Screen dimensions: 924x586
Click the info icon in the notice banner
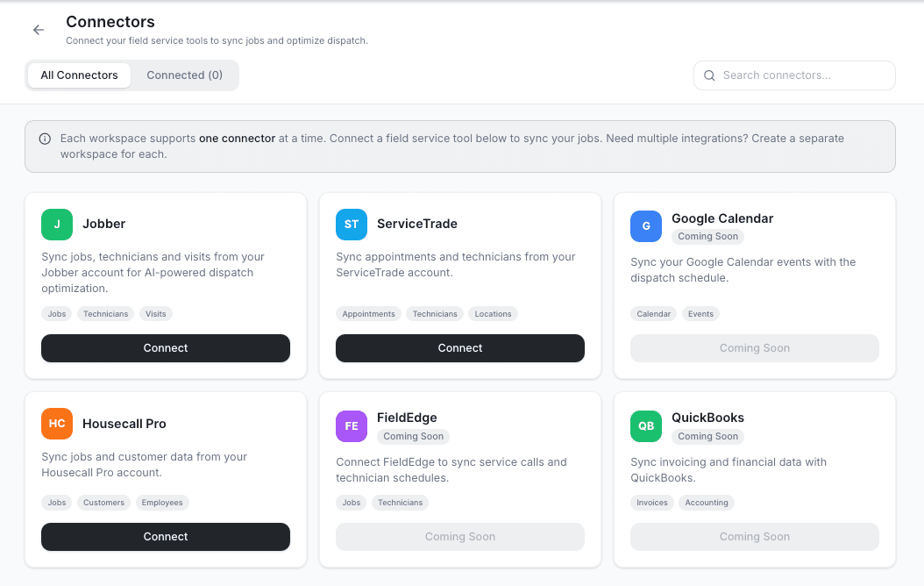pyautogui.click(x=44, y=138)
